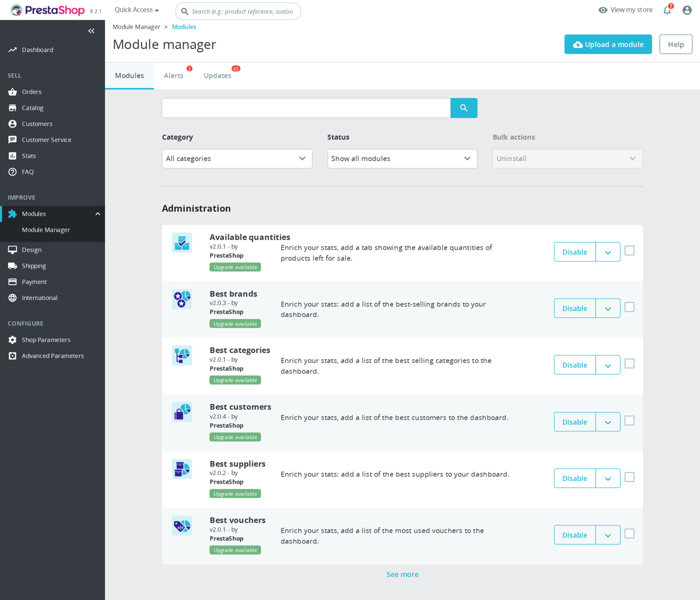This screenshot has width=700, height=600.
Task: Focus the top admin search field
Action: pos(238,11)
